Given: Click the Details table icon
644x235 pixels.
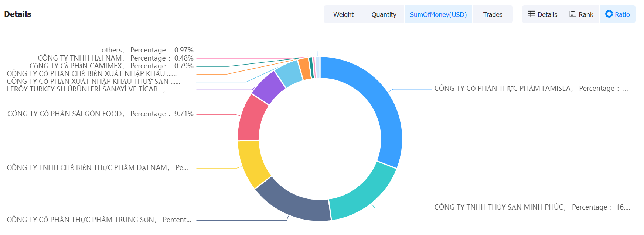Looking at the screenshot, I should click(x=531, y=14).
